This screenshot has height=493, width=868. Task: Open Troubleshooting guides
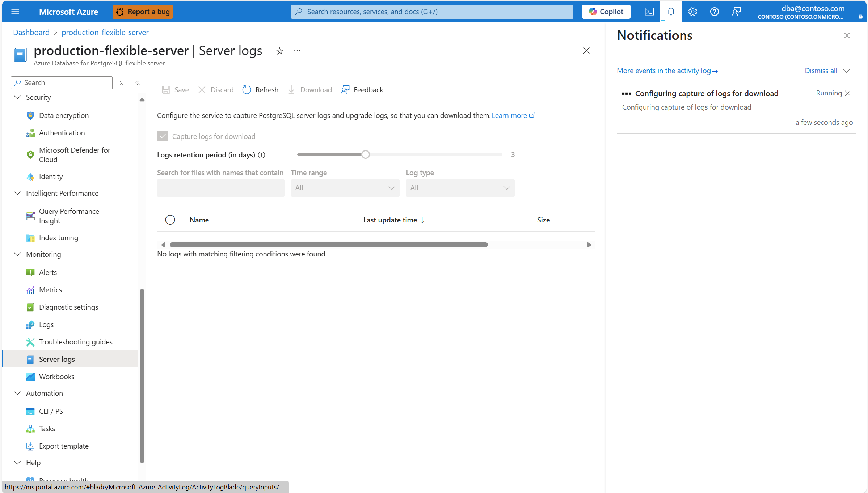[76, 342]
